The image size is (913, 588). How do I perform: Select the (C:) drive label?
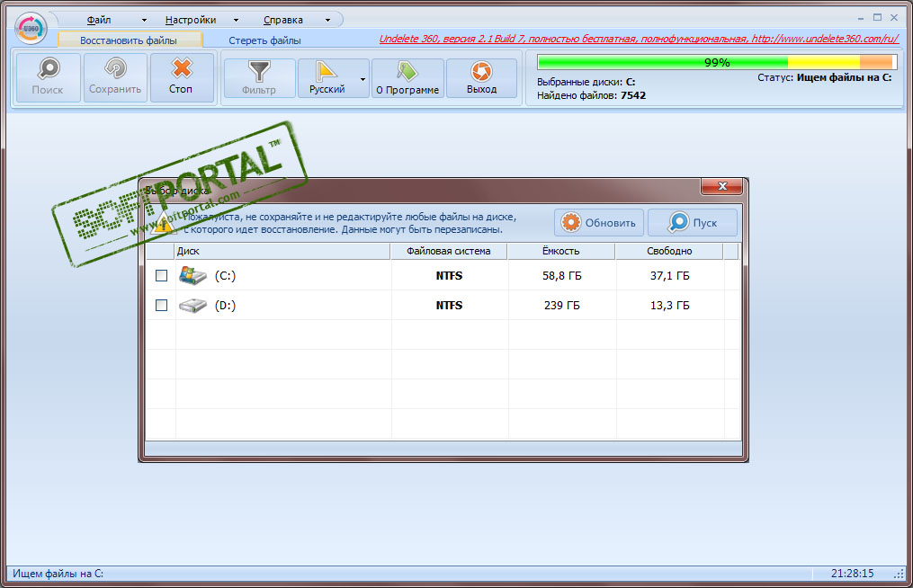click(226, 276)
